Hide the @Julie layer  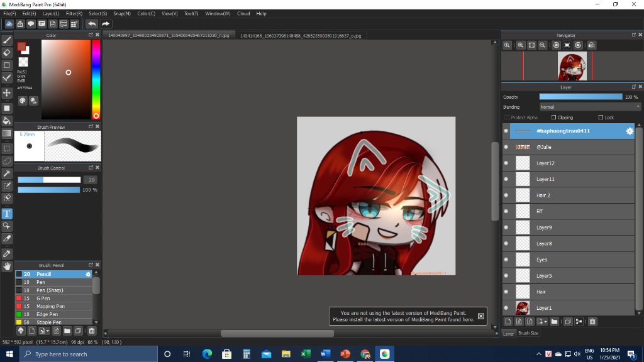point(506,147)
